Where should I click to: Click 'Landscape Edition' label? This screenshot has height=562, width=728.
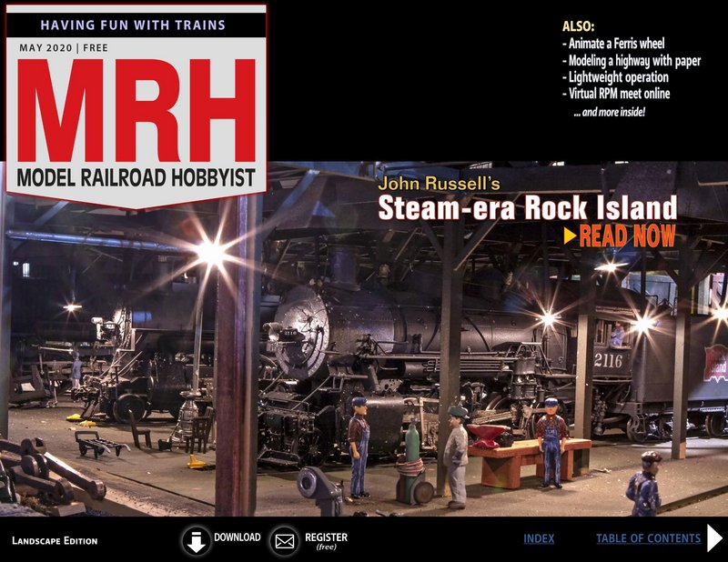(x=55, y=541)
